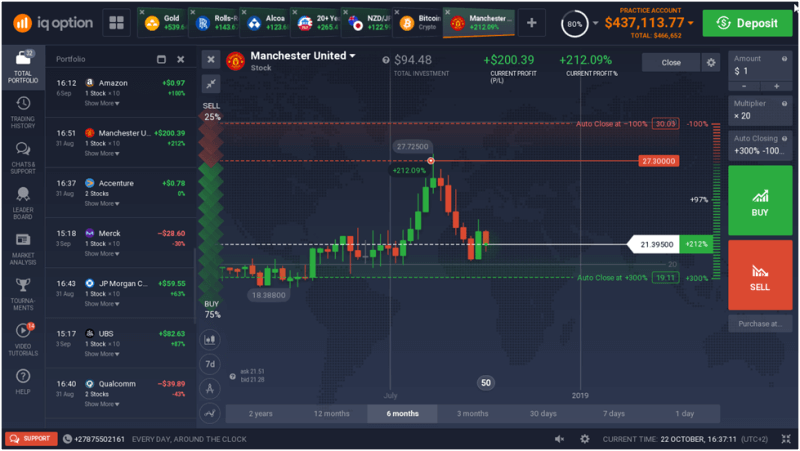This screenshot has height=451, width=800.
Task: Close the Portfolio panel
Action: click(181, 59)
